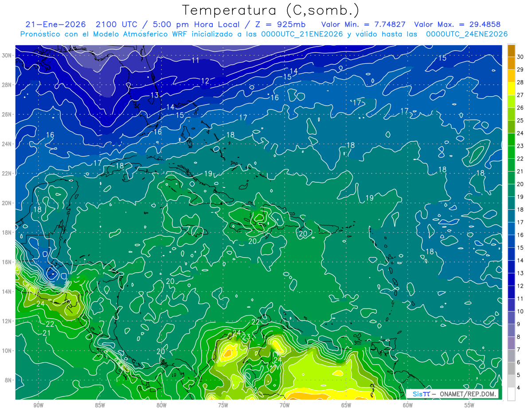Screen dimensions: 532x411
Task: Click legend scale value 20
Action: click(520, 184)
